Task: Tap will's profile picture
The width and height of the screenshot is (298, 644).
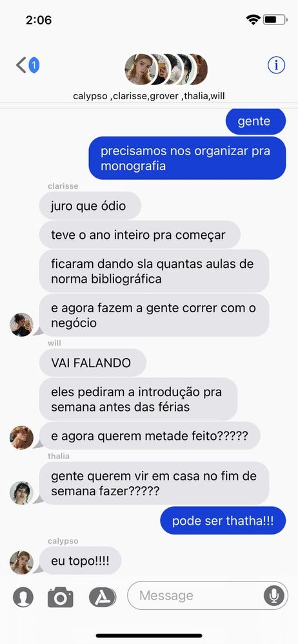Action: pos(21,437)
